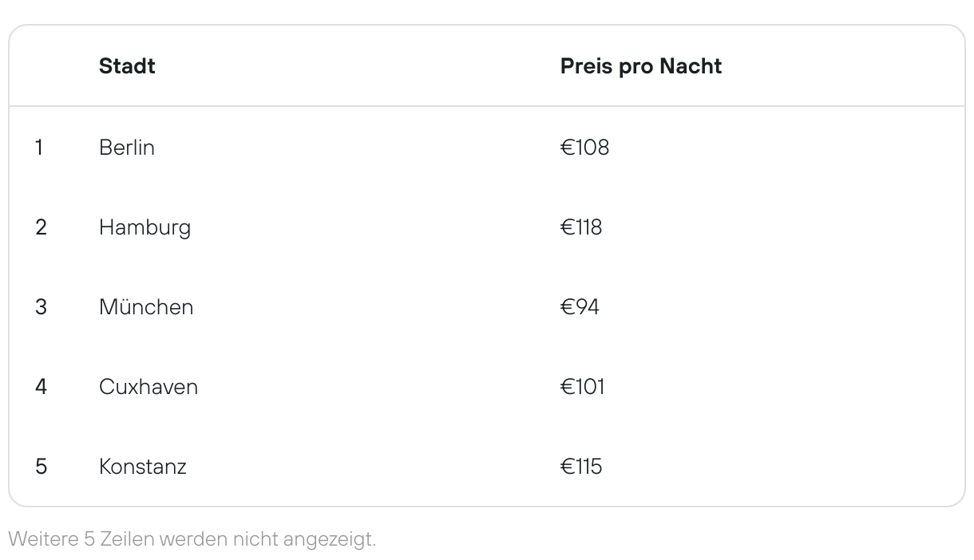
Task: Click row number 4
Action: coord(42,387)
